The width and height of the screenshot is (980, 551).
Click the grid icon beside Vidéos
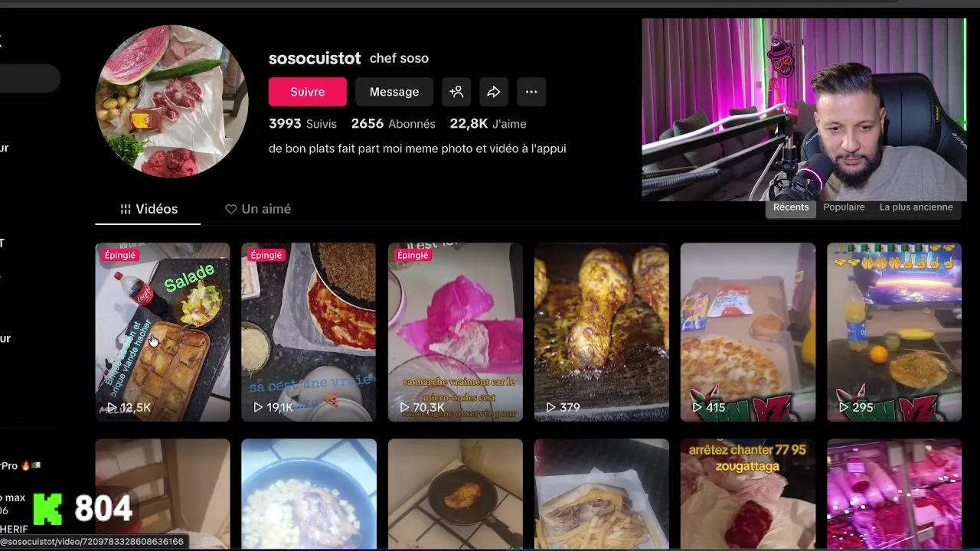[x=126, y=209]
